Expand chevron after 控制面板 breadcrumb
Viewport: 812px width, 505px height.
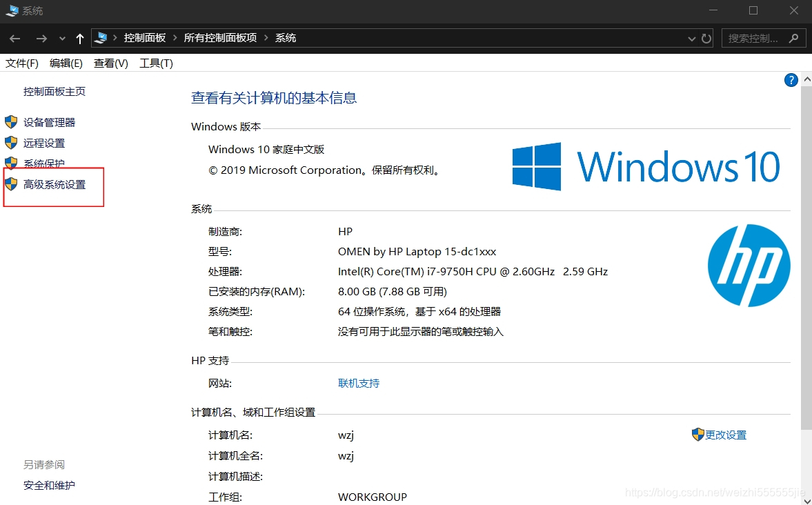(x=175, y=38)
